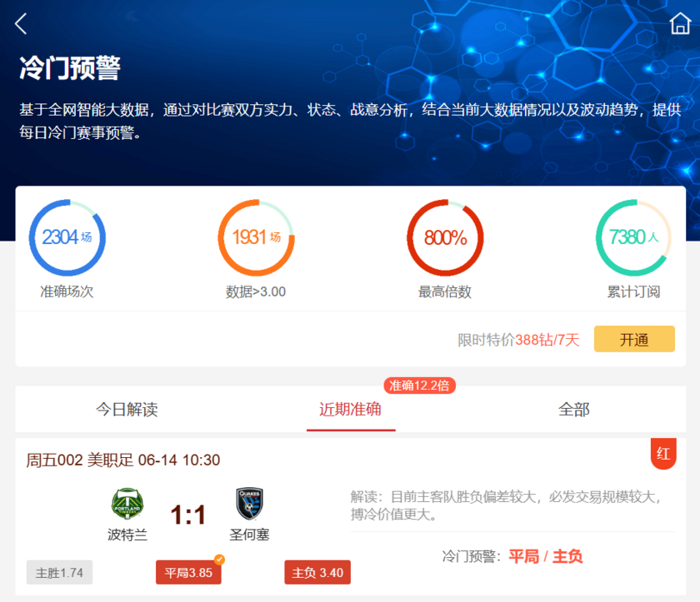Click the back arrow icon
The image size is (700, 602).
[22, 24]
